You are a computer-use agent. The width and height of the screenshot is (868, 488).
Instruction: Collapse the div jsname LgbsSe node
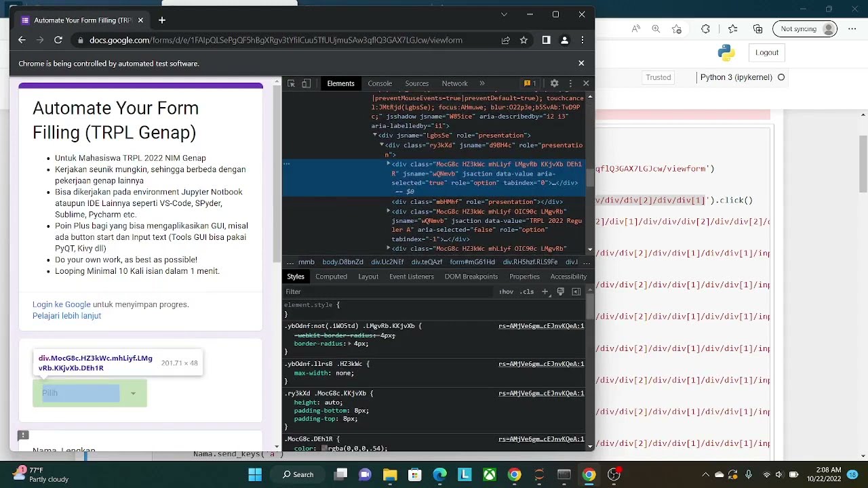tap(374, 135)
